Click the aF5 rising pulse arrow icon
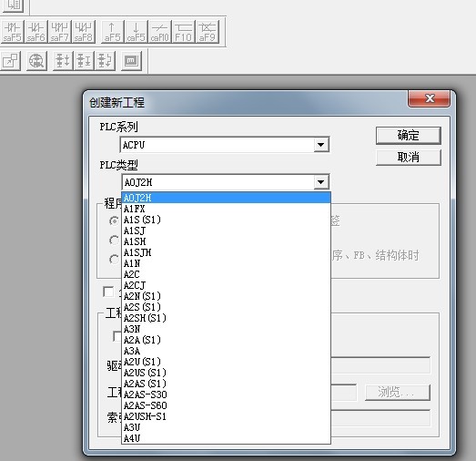The height and width of the screenshot is (461, 476). pos(112,32)
